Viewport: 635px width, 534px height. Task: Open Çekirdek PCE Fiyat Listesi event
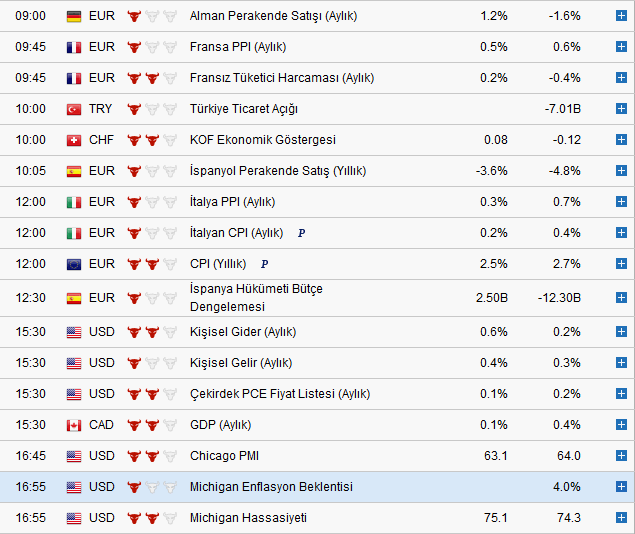click(x=279, y=394)
